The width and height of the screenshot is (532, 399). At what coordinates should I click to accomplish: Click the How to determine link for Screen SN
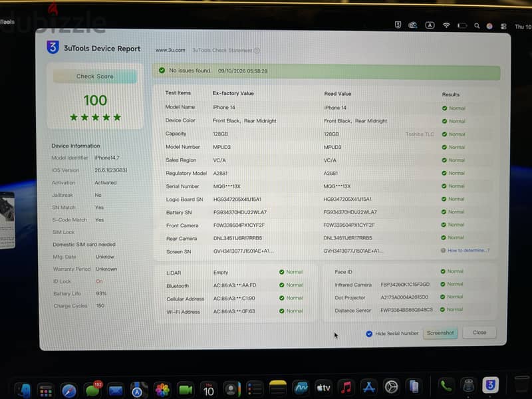pyautogui.click(x=468, y=251)
